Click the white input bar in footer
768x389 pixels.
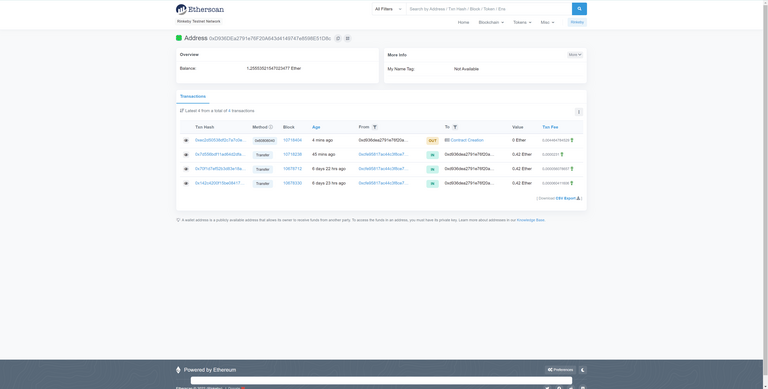tap(381, 381)
